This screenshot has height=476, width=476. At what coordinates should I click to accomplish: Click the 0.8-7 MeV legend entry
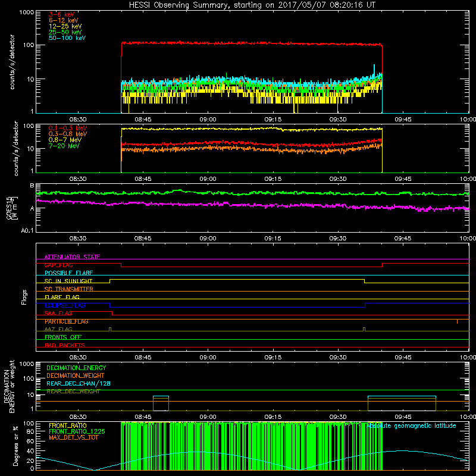pyautogui.click(x=65, y=140)
